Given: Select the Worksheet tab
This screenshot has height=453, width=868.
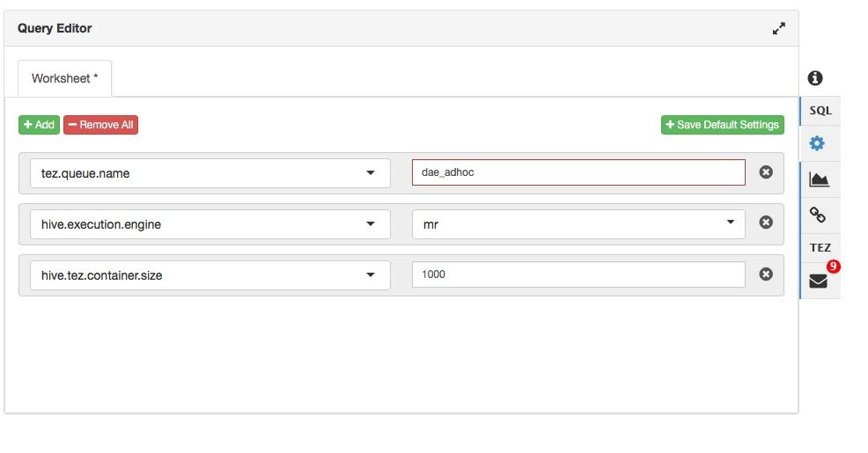Looking at the screenshot, I should pos(64,78).
